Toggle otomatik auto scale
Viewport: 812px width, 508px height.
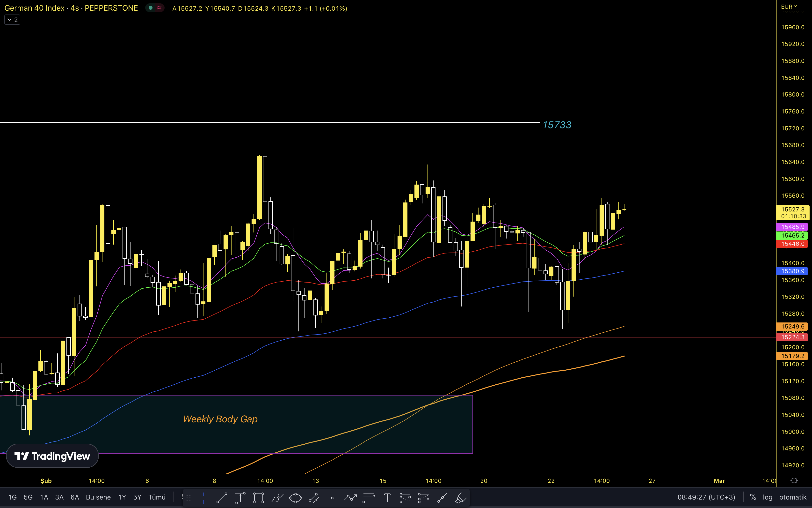point(793,497)
